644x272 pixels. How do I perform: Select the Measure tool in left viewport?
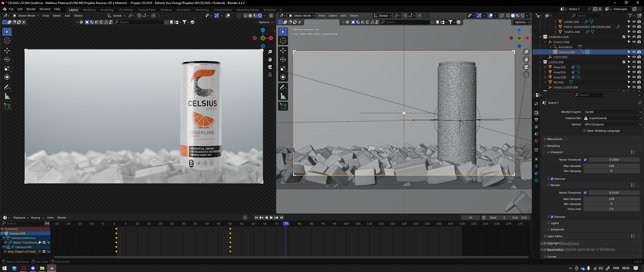[x=7, y=96]
